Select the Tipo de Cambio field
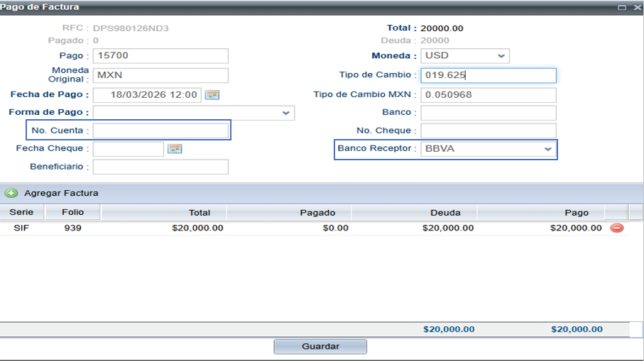This screenshot has height=361, width=644. [x=488, y=75]
